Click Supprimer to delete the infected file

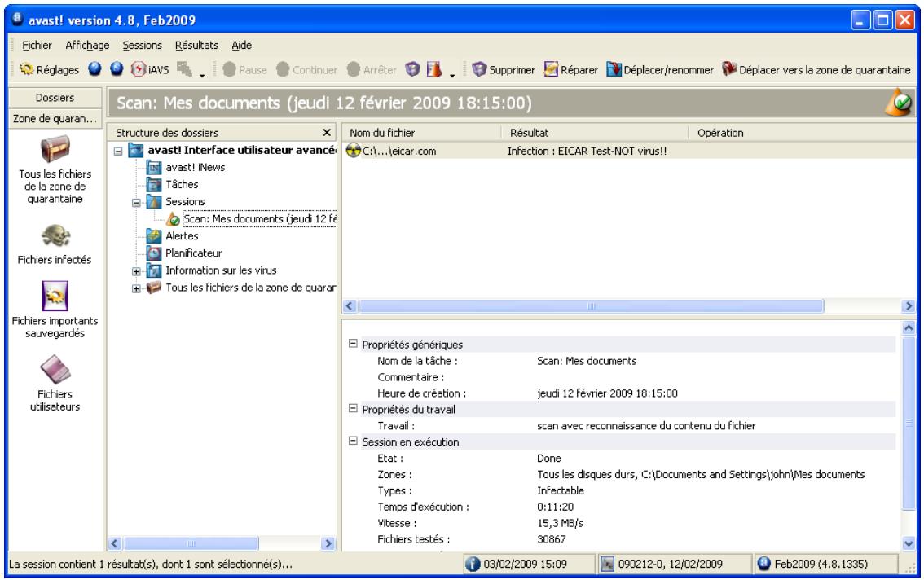point(504,69)
